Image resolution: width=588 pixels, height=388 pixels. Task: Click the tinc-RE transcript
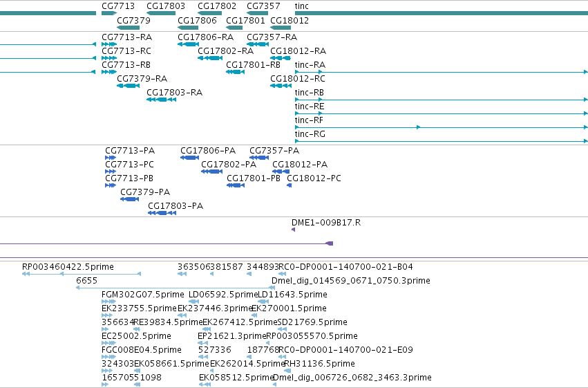310,107
